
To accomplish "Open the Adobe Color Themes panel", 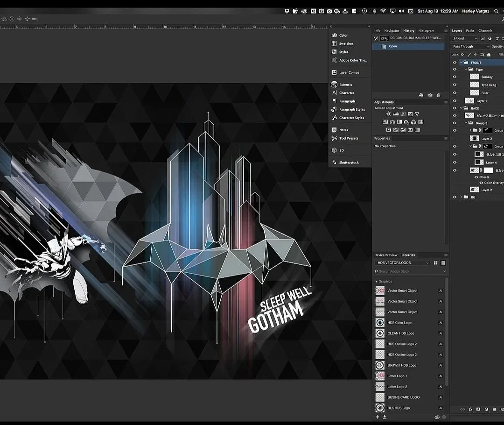I will point(350,60).
